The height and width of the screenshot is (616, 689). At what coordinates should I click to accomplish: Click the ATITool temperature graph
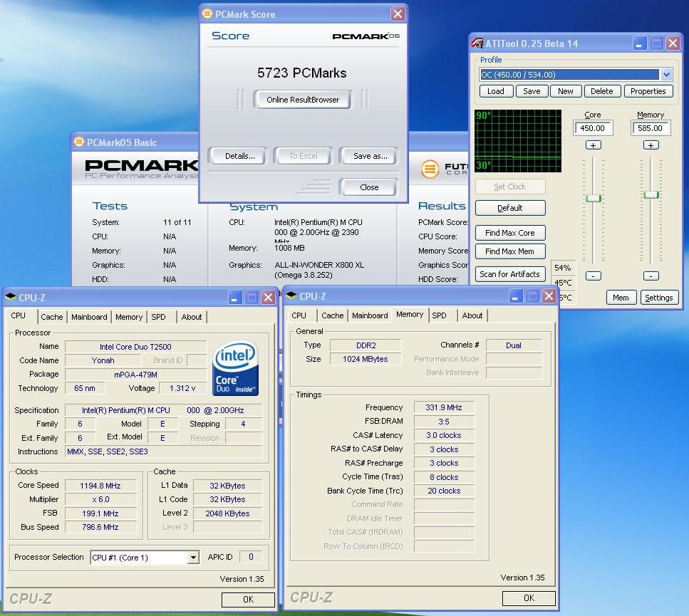point(518,141)
